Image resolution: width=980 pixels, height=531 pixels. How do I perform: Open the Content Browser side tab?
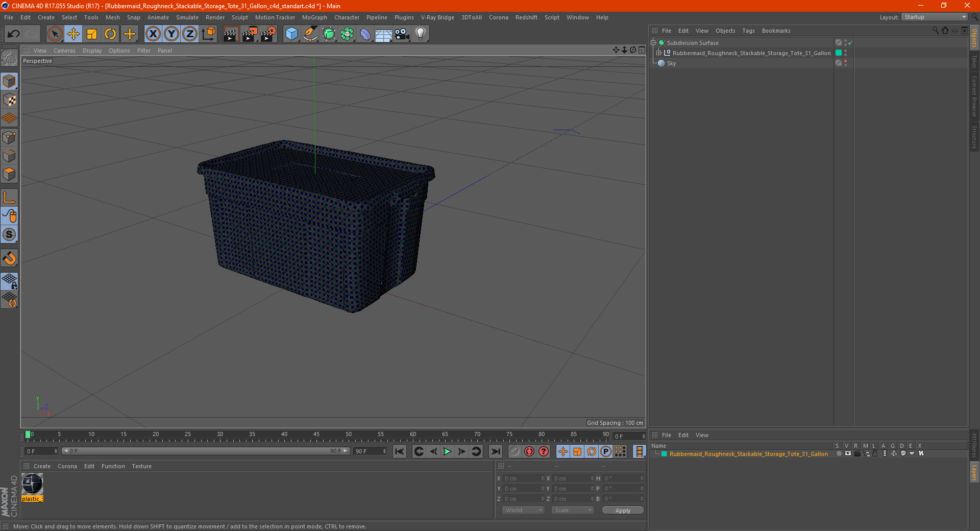pyautogui.click(x=974, y=95)
